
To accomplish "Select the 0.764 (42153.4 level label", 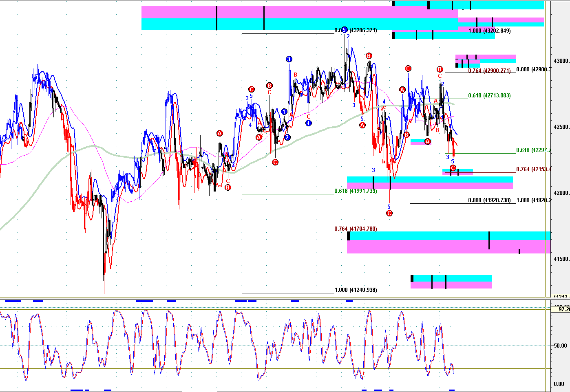I will tap(533, 170).
